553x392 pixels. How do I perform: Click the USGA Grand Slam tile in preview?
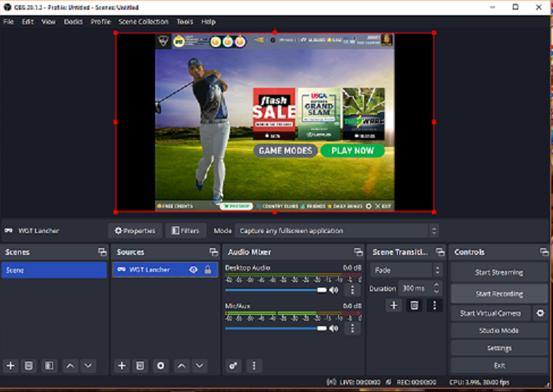pyautogui.click(x=319, y=114)
